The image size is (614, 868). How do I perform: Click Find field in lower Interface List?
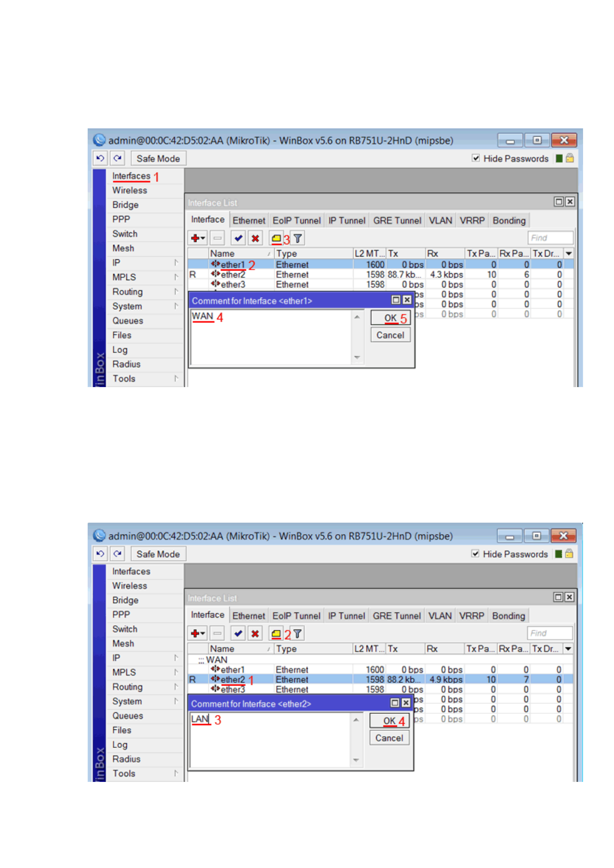coord(550,633)
